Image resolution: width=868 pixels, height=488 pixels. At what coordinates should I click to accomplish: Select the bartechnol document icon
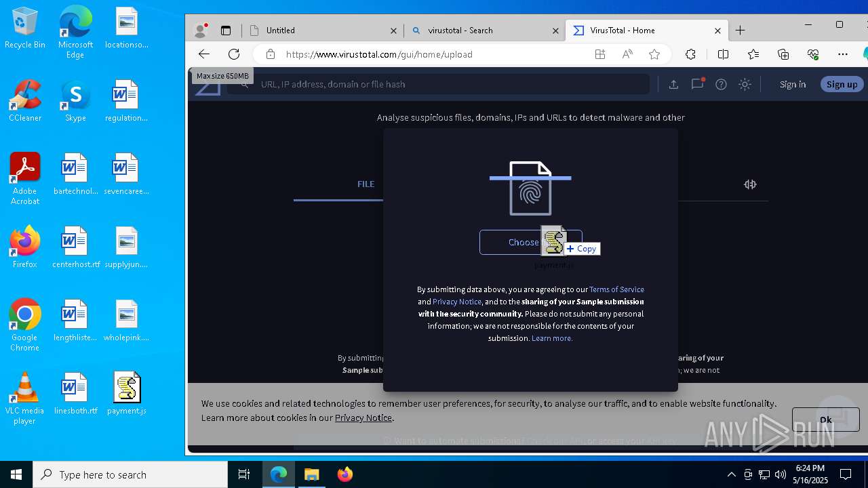pyautogui.click(x=75, y=175)
